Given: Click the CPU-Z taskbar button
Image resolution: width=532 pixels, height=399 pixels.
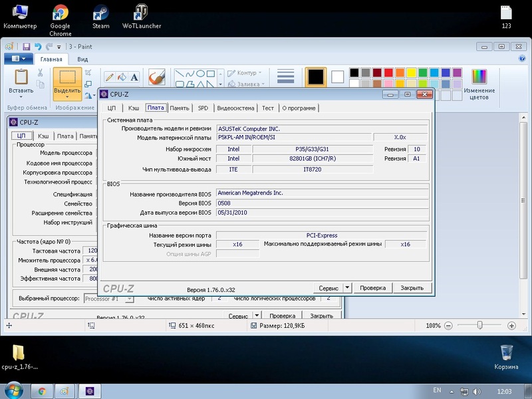Looking at the screenshot, I should coord(90,392).
